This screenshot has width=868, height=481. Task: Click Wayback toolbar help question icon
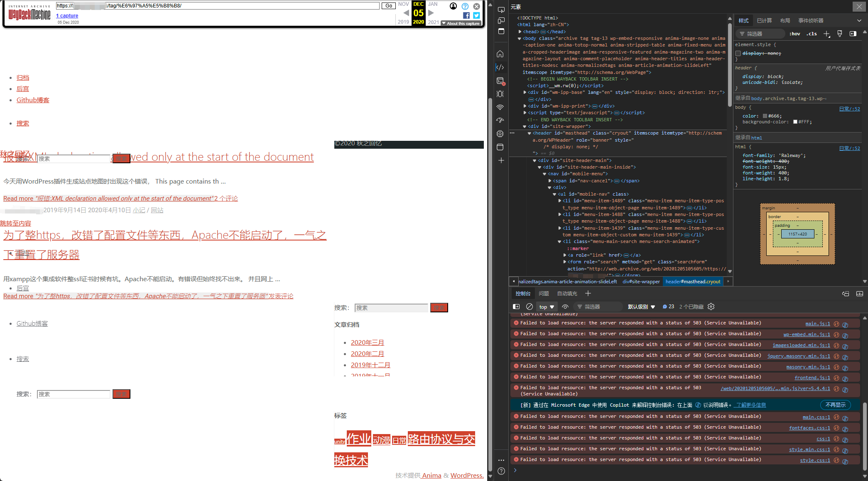[465, 6]
